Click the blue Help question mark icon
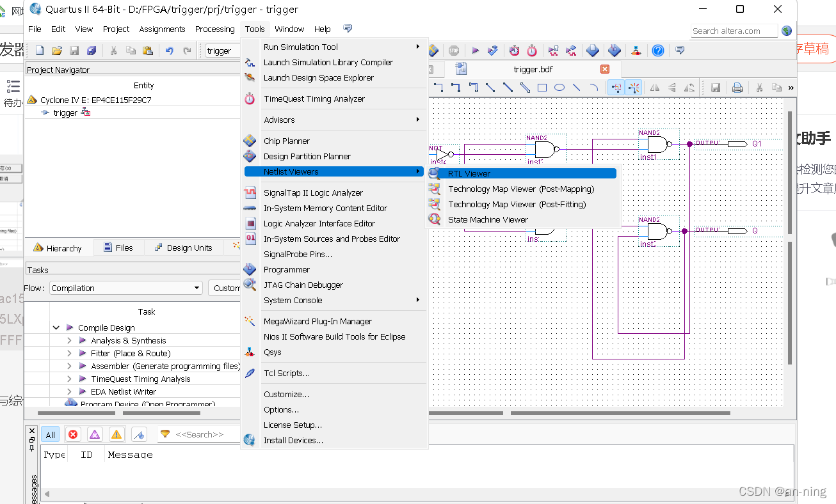 pyautogui.click(x=657, y=51)
